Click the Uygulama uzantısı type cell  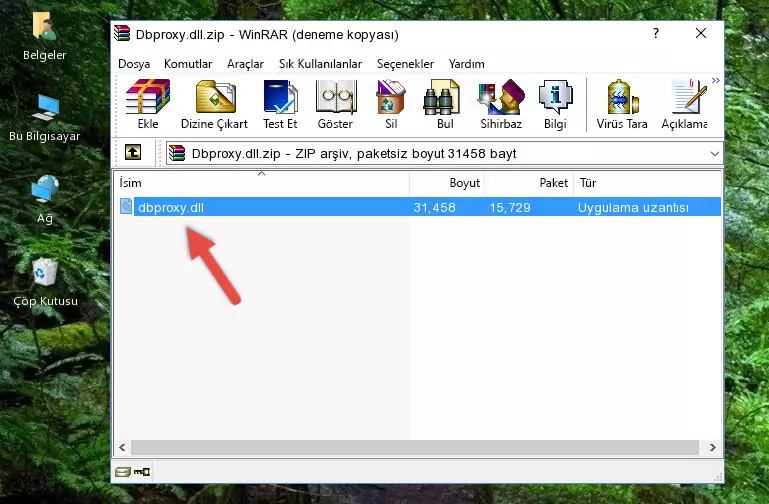[x=633, y=207]
